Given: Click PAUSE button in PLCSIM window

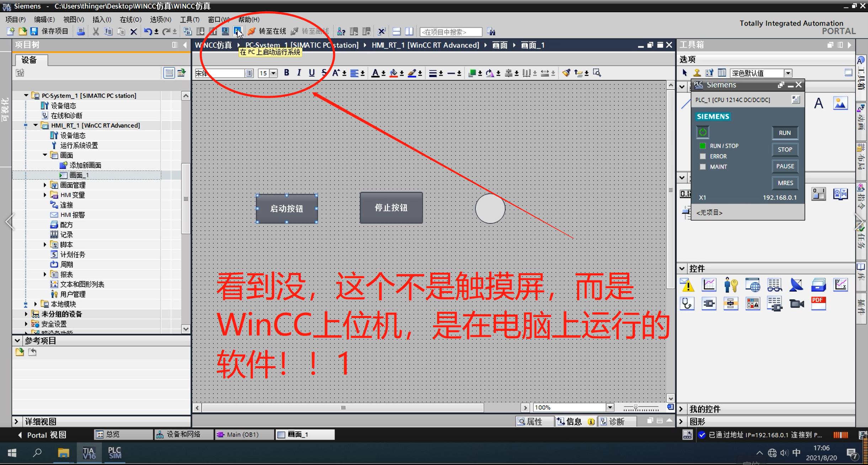Looking at the screenshot, I should pos(785,166).
